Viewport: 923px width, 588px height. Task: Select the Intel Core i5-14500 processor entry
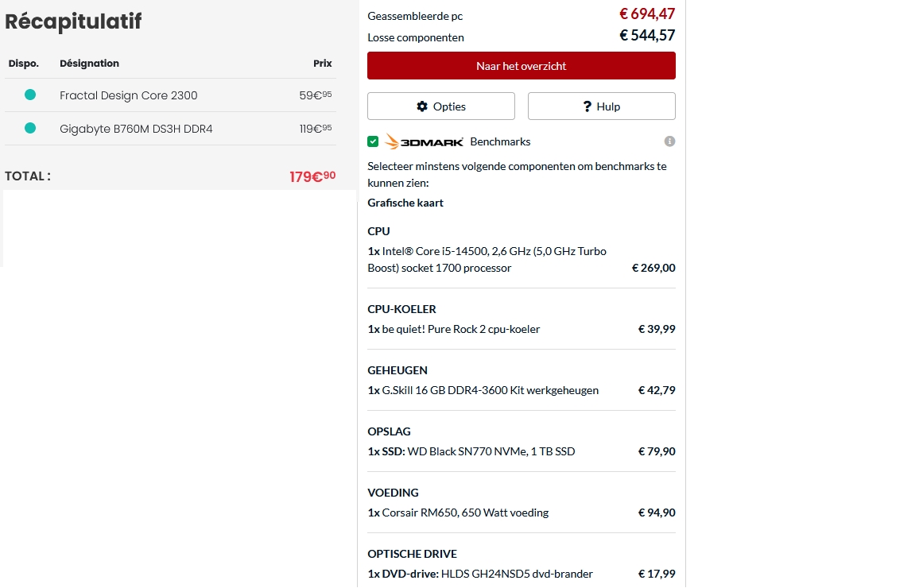point(487,260)
